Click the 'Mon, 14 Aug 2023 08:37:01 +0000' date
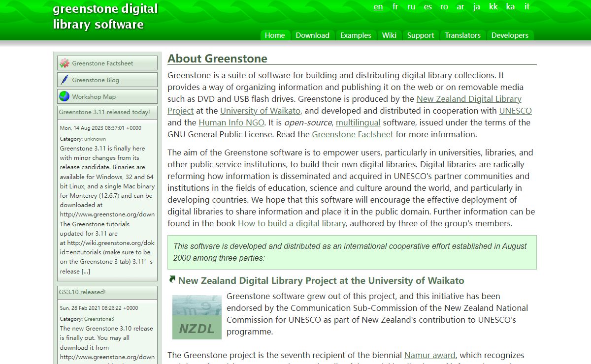591x364 pixels. point(100,128)
